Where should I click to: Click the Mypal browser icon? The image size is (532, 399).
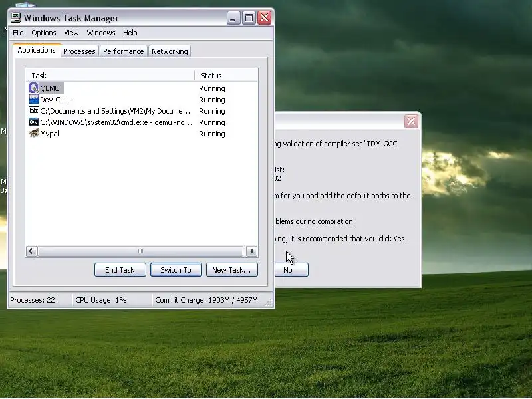click(x=34, y=134)
